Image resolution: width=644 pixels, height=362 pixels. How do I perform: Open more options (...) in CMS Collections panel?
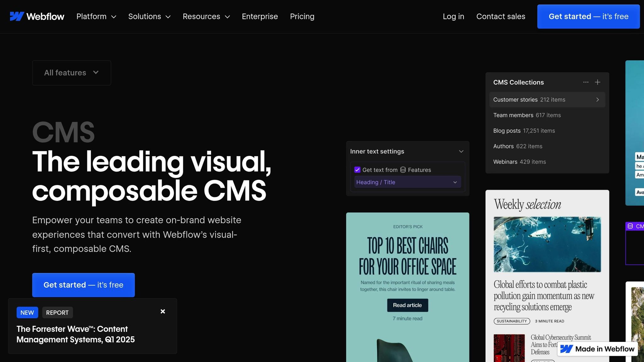coord(586,82)
